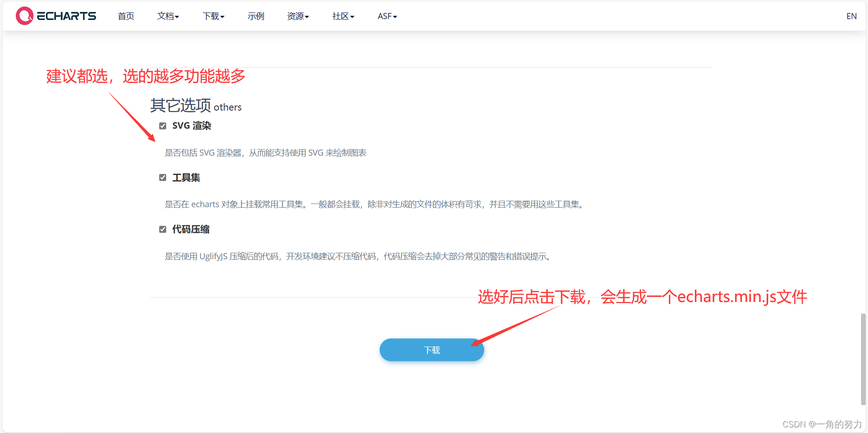Click the 工具集 label text
This screenshot has height=433, width=868.
[186, 177]
